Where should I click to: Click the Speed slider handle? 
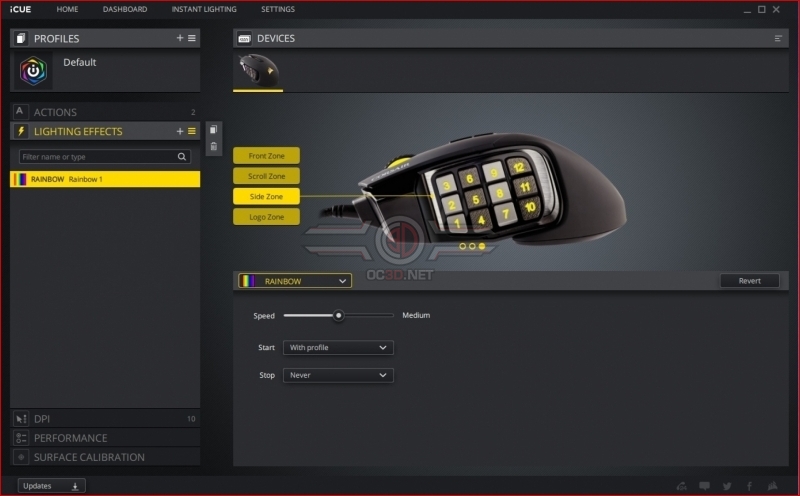point(338,315)
